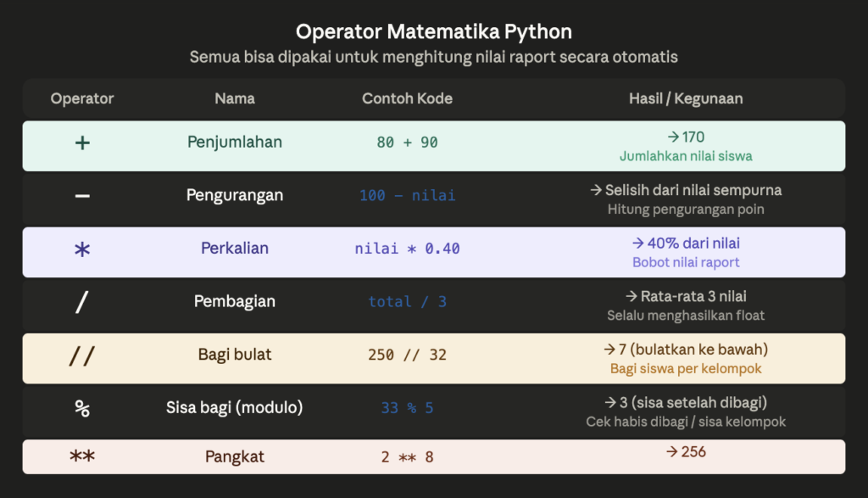Image resolution: width=868 pixels, height=498 pixels.
Task: Click the subtitle about menghitung nilai raport
Action: click(x=433, y=57)
